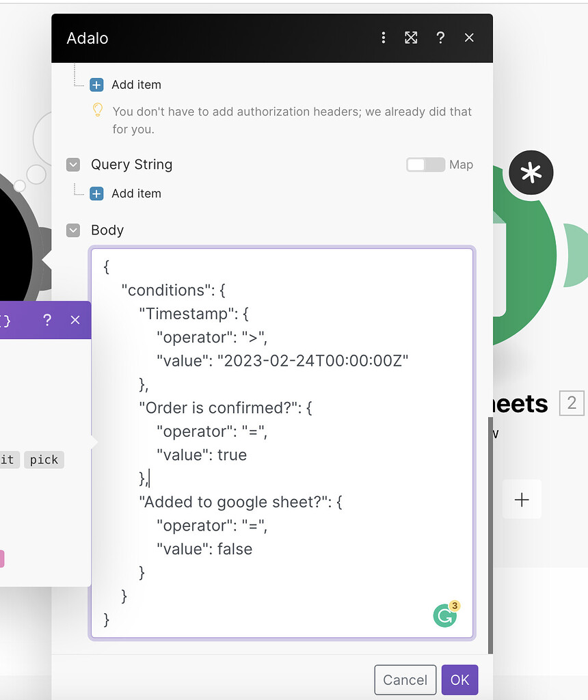Click the 2 badge next to Google Sheets
Image resolution: width=588 pixels, height=700 pixels.
tap(572, 403)
